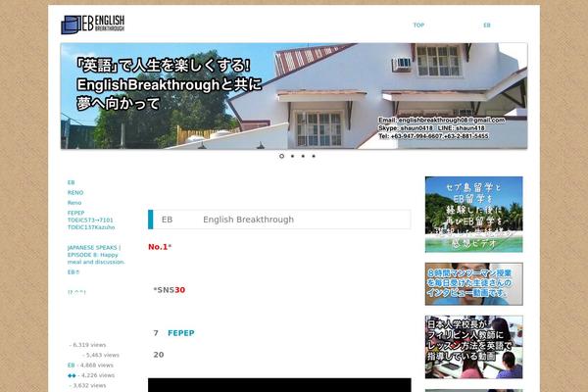
Task: Select the second slider dot under the banner
Action: (x=292, y=156)
